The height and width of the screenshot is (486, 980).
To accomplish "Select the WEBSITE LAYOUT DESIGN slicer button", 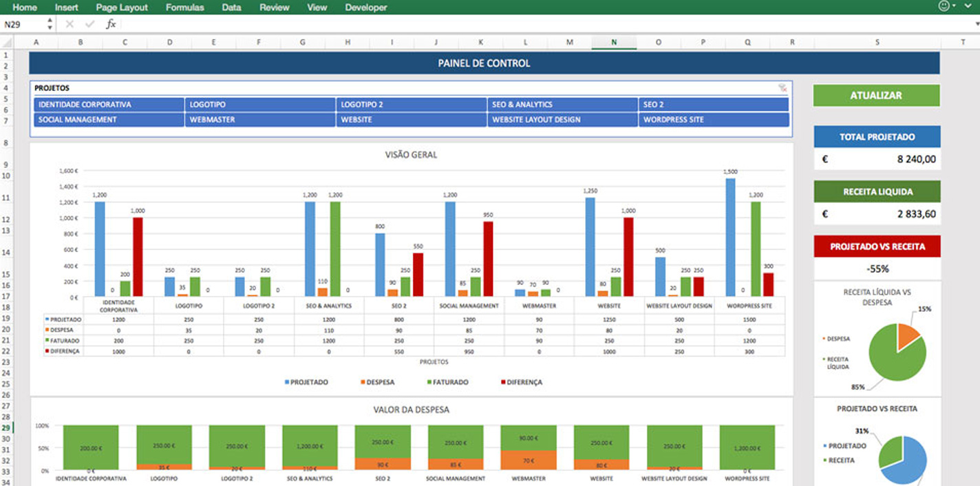I will coord(563,120).
